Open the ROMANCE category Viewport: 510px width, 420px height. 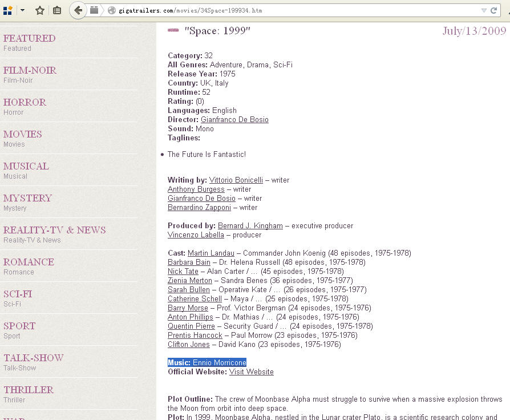[29, 262]
